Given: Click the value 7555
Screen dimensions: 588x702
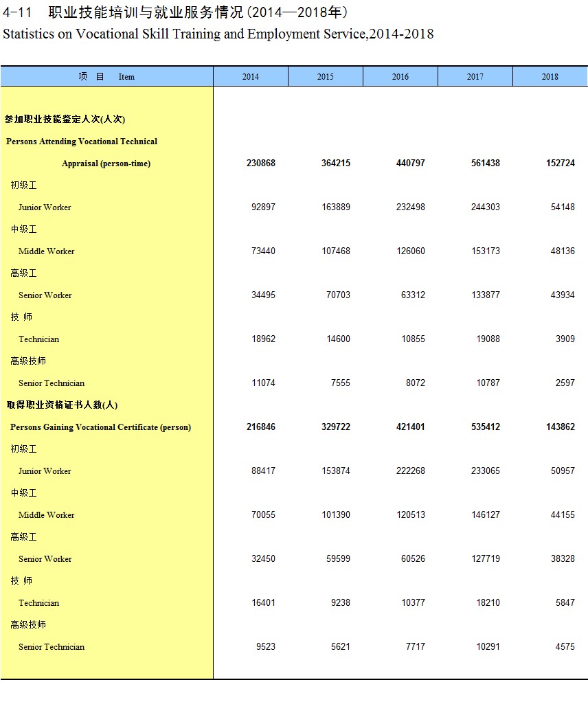Looking at the screenshot, I should pyautogui.click(x=340, y=383).
